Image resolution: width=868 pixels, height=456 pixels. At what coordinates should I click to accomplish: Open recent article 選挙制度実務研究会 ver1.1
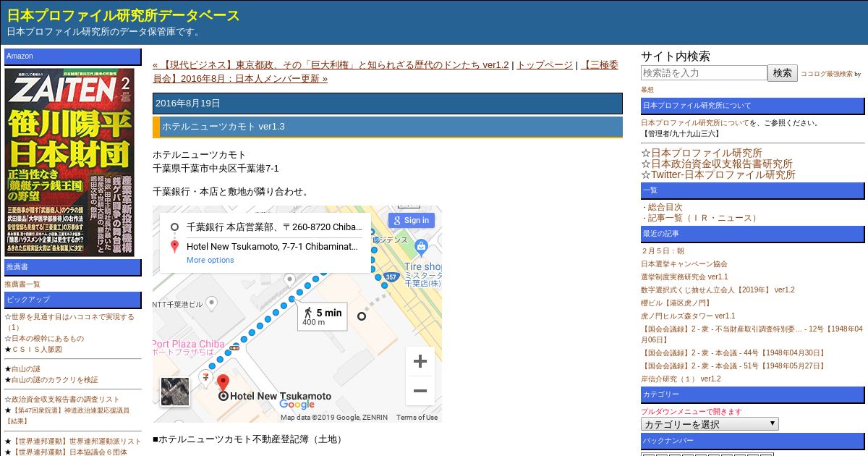coord(684,277)
